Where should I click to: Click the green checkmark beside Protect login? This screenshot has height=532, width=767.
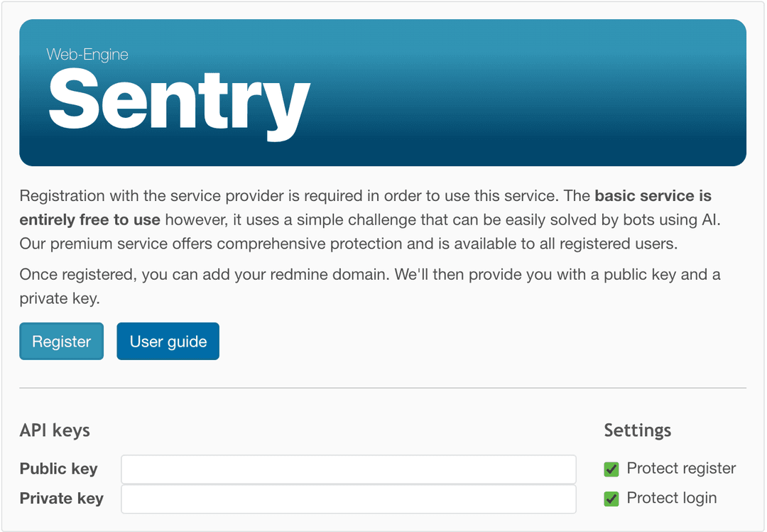[611, 499]
